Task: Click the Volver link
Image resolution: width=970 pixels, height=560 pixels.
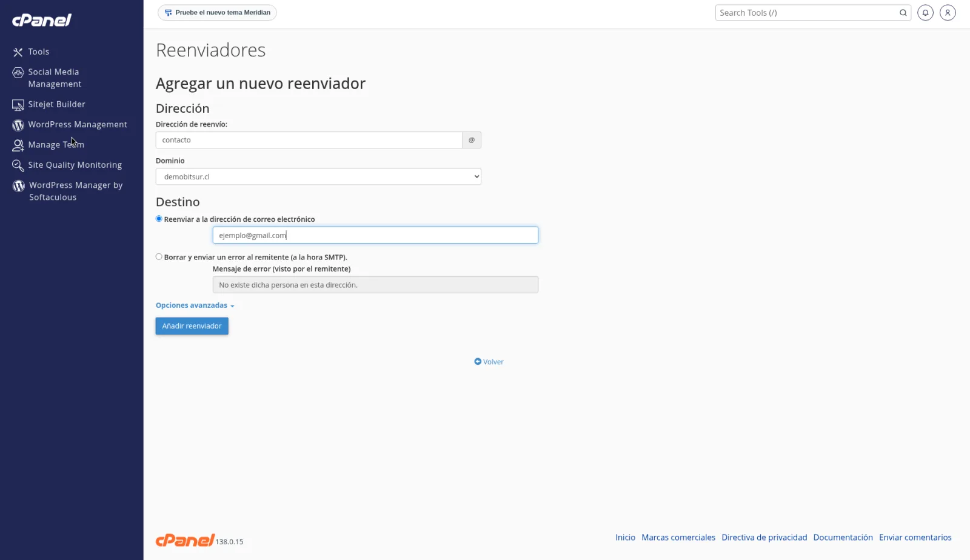Action: click(x=489, y=362)
